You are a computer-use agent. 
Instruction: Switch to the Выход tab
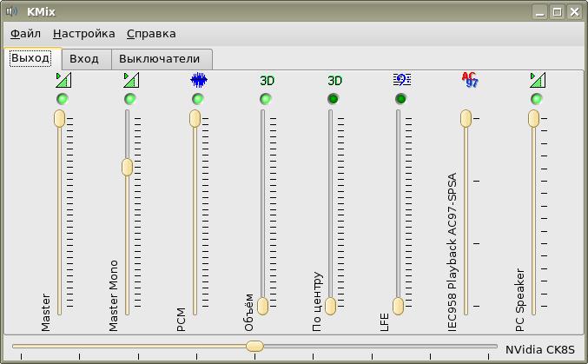[32, 58]
